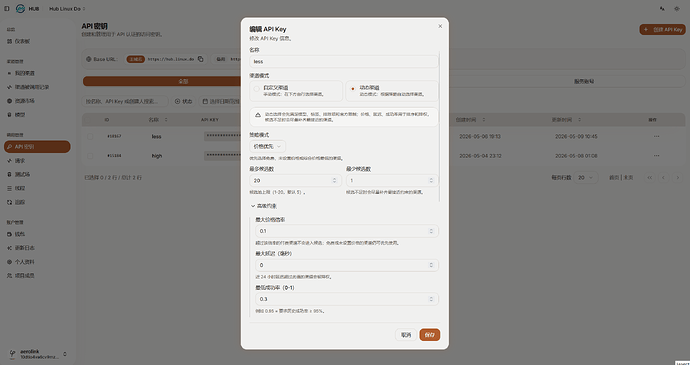Copy the Base URL with the copy icon
The height and width of the screenshot is (365, 690).
201,59
